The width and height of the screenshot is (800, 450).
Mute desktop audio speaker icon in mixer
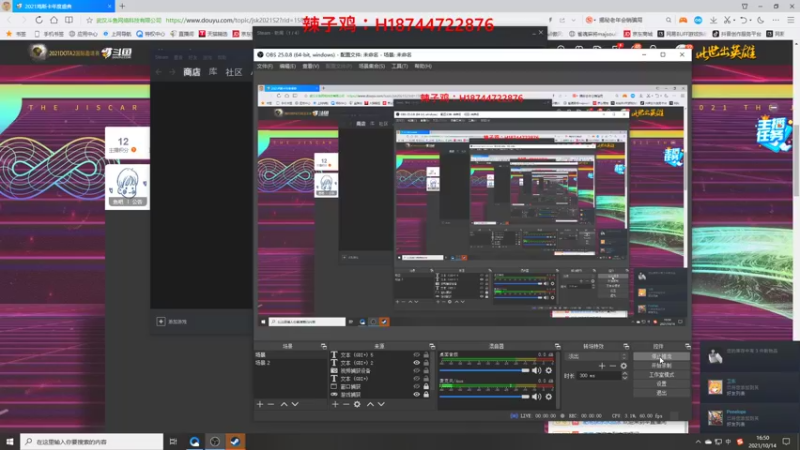536,370
